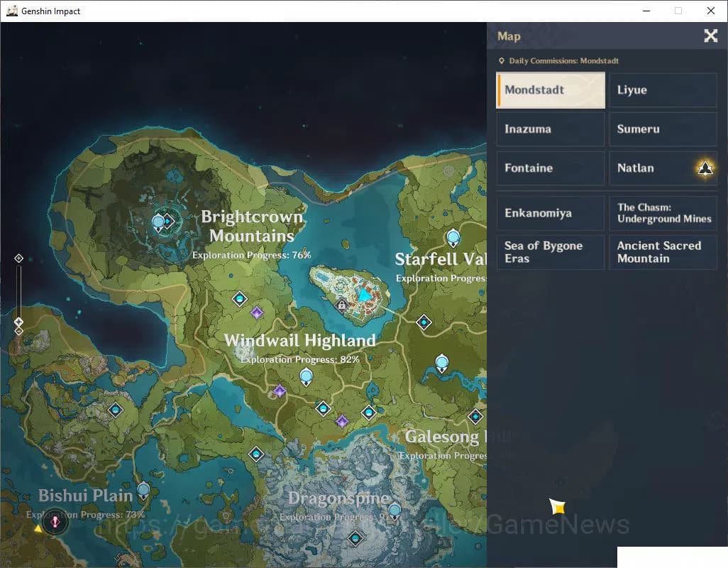
Task: Open the Ancient Sacred Mountain map
Action: tap(663, 252)
